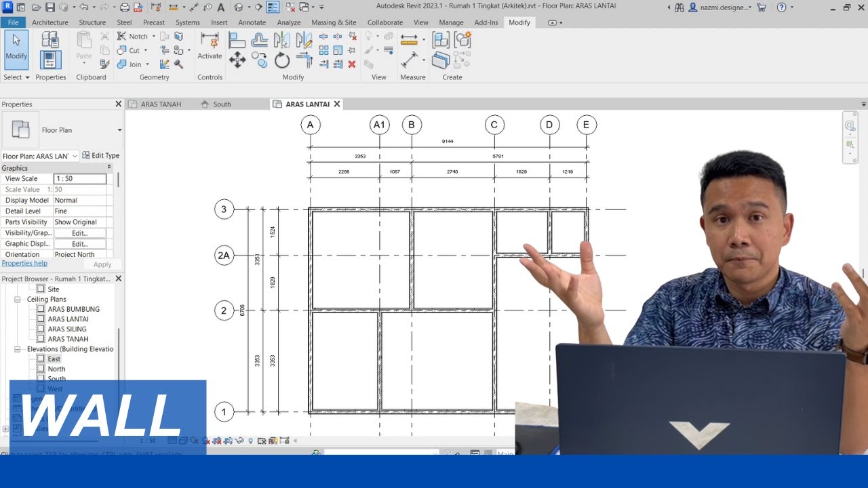Switch to the South view tab
Screen dimensions: 868x488
(222, 104)
